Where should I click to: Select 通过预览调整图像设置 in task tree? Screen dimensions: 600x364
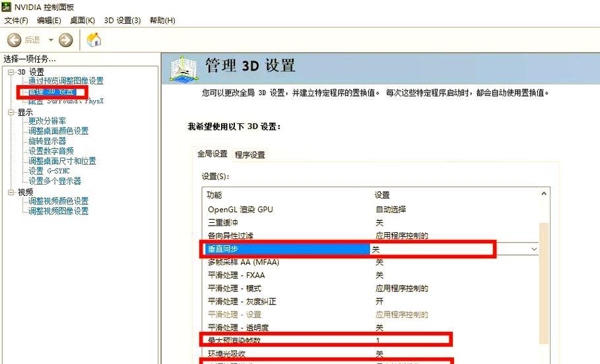tap(66, 80)
